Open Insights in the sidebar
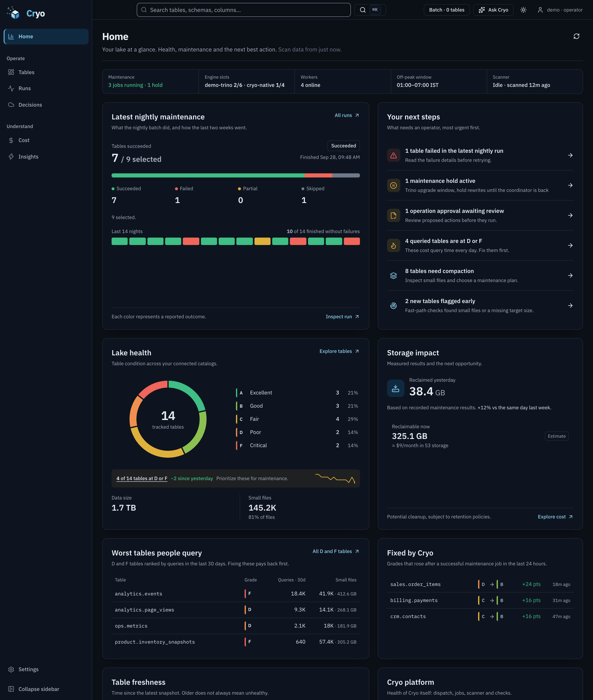The height and width of the screenshot is (700, 593). click(46, 157)
